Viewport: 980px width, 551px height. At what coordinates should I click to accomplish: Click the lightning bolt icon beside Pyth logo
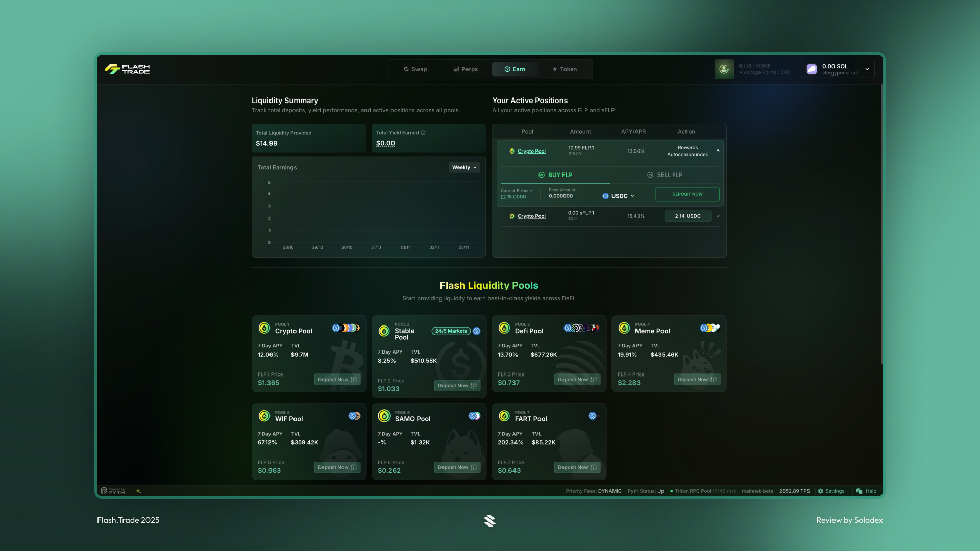tap(138, 491)
